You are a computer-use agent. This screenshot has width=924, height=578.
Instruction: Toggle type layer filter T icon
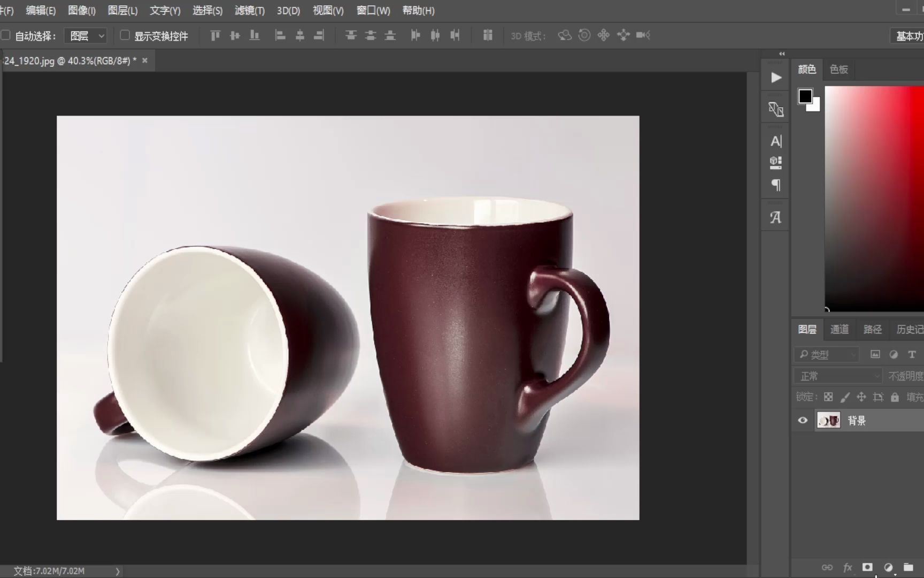(x=912, y=354)
